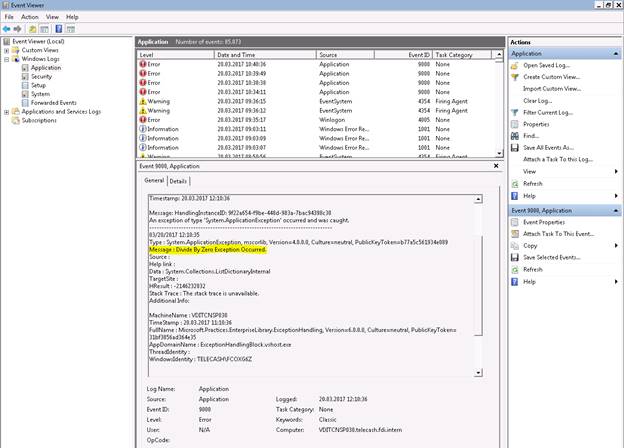This screenshot has width=624, height=448.
Task: Click highlighted Divide By Zero message line
Action: pyautogui.click(x=207, y=249)
